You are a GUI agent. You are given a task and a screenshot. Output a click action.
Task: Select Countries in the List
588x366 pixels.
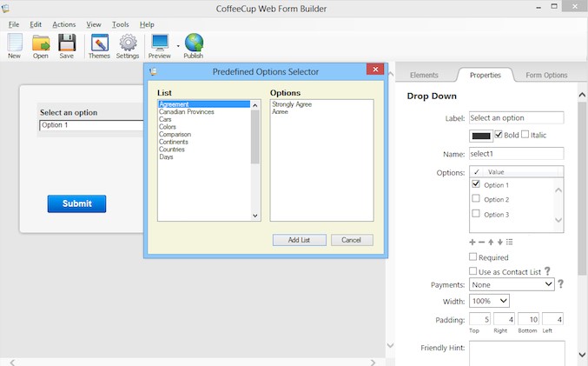172,150
